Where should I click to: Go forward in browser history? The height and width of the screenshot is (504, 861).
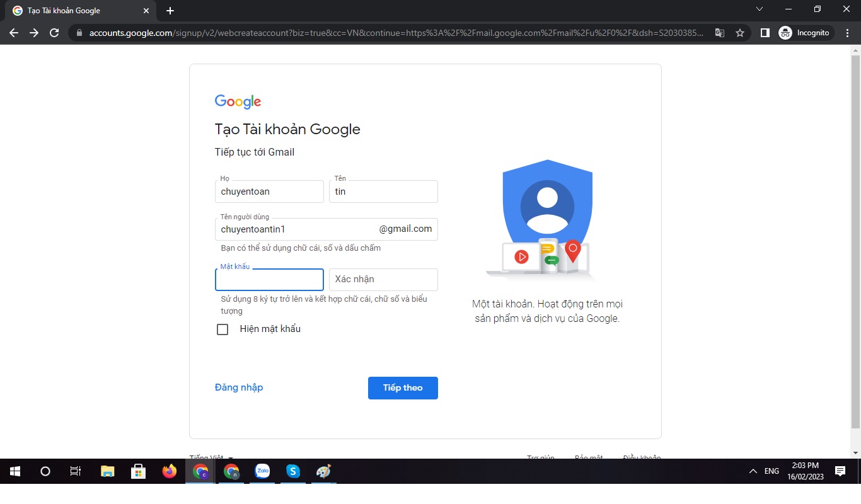(x=34, y=33)
